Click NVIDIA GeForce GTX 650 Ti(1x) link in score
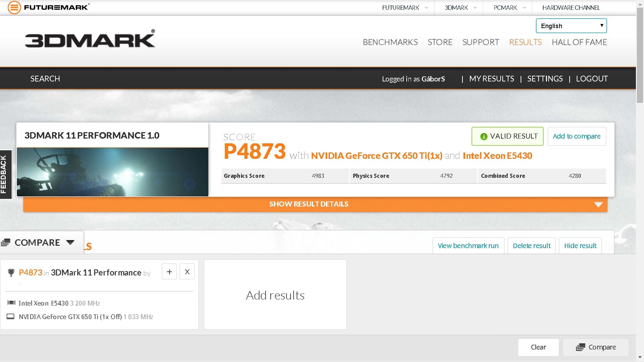 pyautogui.click(x=377, y=156)
